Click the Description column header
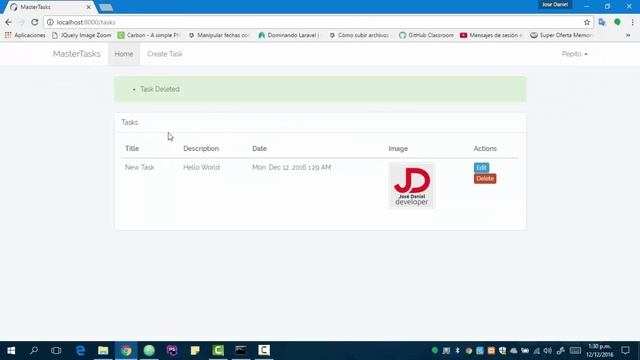This screenshot has height=360, width=640. pos(201,149)
